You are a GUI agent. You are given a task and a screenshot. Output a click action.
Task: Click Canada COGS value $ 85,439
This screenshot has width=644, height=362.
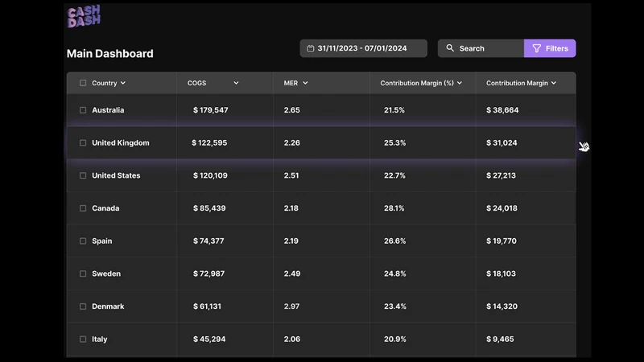coord(209,208)
